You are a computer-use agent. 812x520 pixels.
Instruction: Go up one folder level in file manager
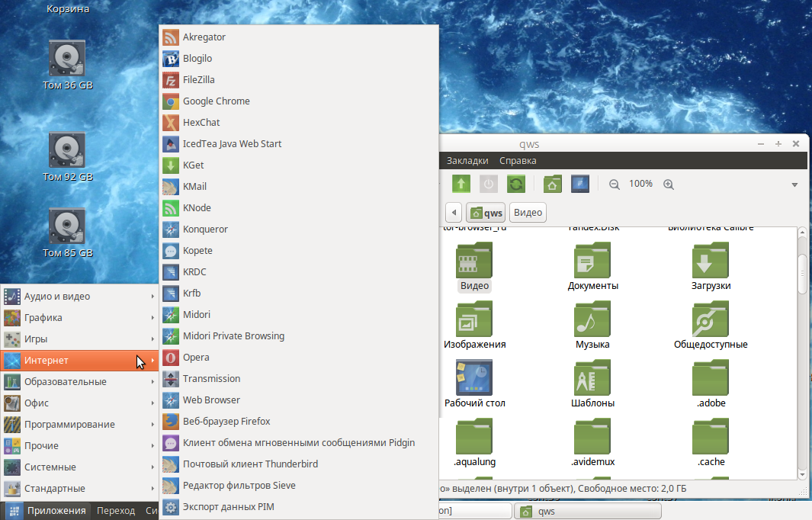coord(461,184)
